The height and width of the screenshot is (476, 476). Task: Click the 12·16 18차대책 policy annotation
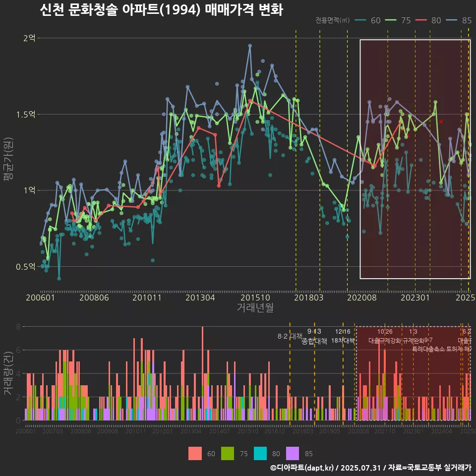[343, 336]
